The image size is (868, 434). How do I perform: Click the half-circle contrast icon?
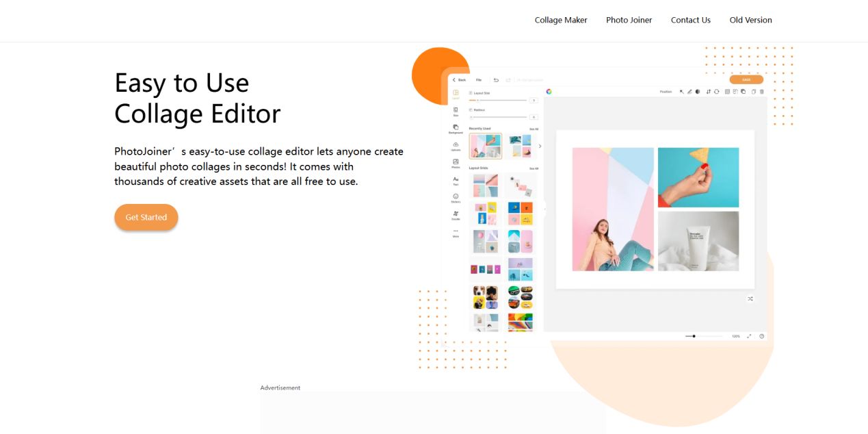[x=698, y=92]
